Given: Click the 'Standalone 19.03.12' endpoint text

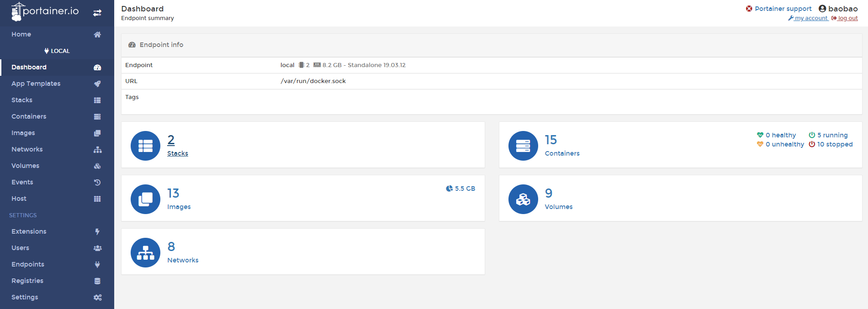Looking at the screenshot, I should [376, 65].
